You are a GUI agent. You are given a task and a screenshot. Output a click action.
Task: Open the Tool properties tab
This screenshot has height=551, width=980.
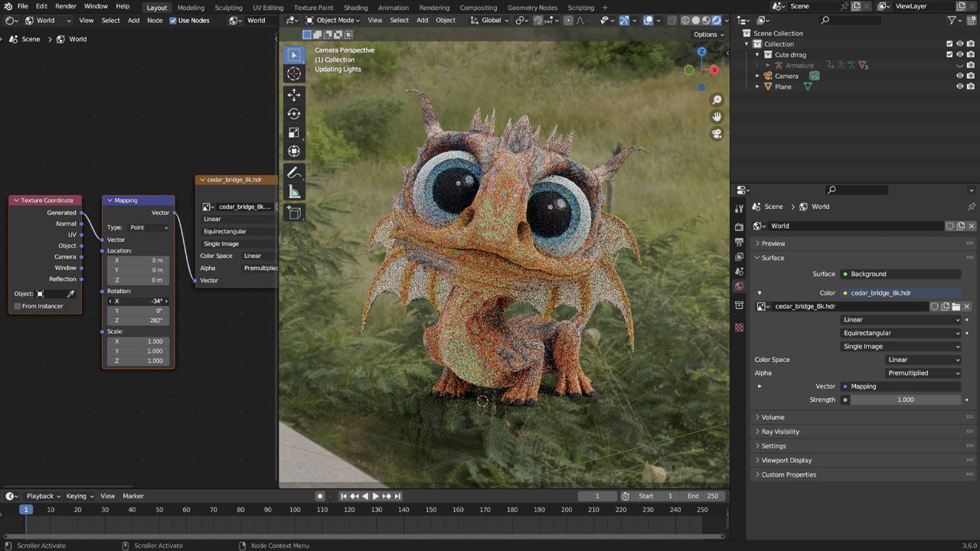click(739, 208)
